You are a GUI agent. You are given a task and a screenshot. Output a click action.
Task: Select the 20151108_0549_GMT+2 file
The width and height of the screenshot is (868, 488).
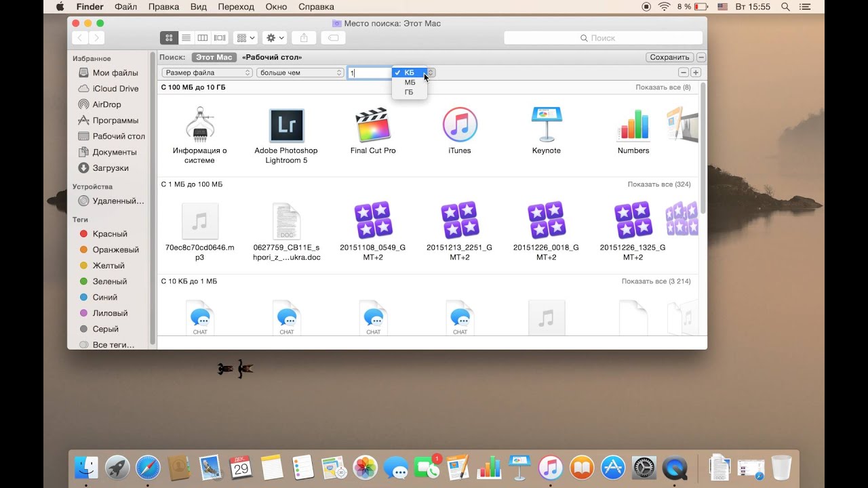point(373,220)
